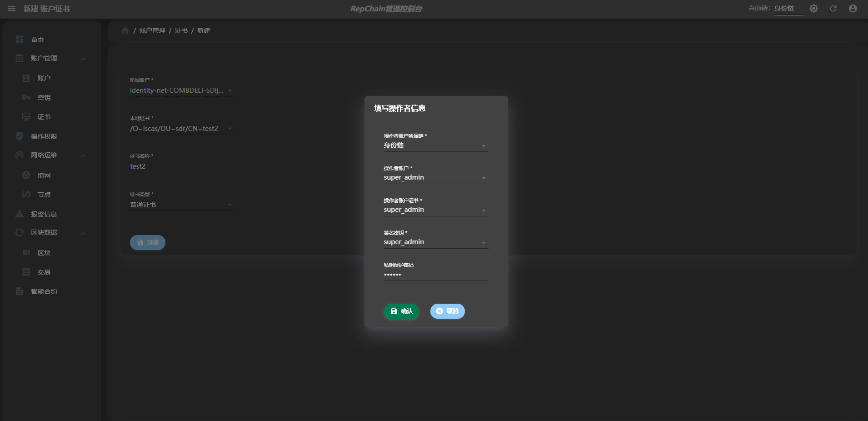Screen dimensions: 868x421
Task: Click the 首页 dashboard icon
Action: coord(20,39)
